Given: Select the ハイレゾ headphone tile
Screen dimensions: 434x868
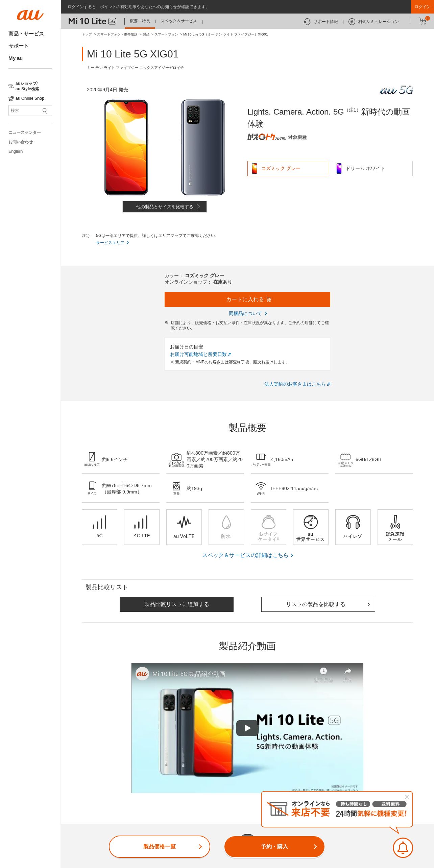Looking at the screenshot, I should pos(353,527).
